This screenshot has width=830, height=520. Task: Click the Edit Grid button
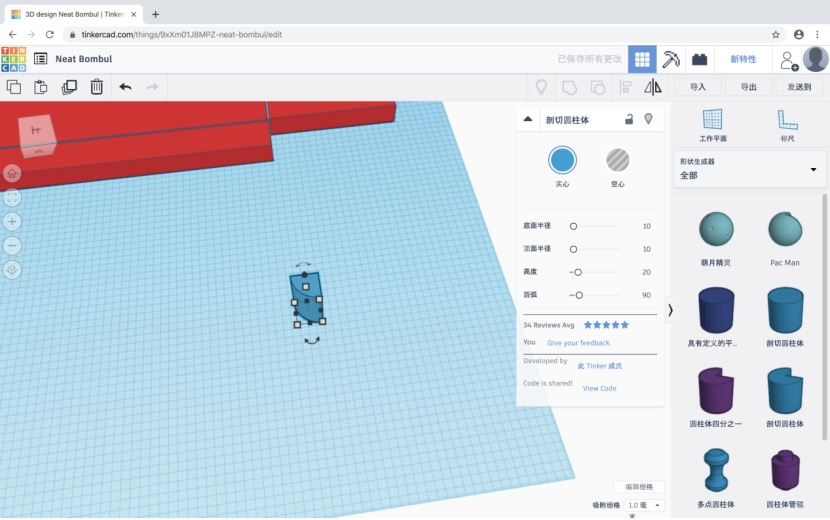[639, 487]
